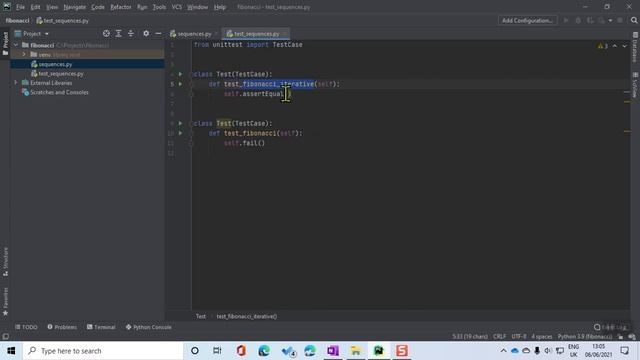The height and width of the screenshot is (360, 640).
Task: Click the tool window quick-access icon in bottom-left corner
Action: click(x=5, y=336)
